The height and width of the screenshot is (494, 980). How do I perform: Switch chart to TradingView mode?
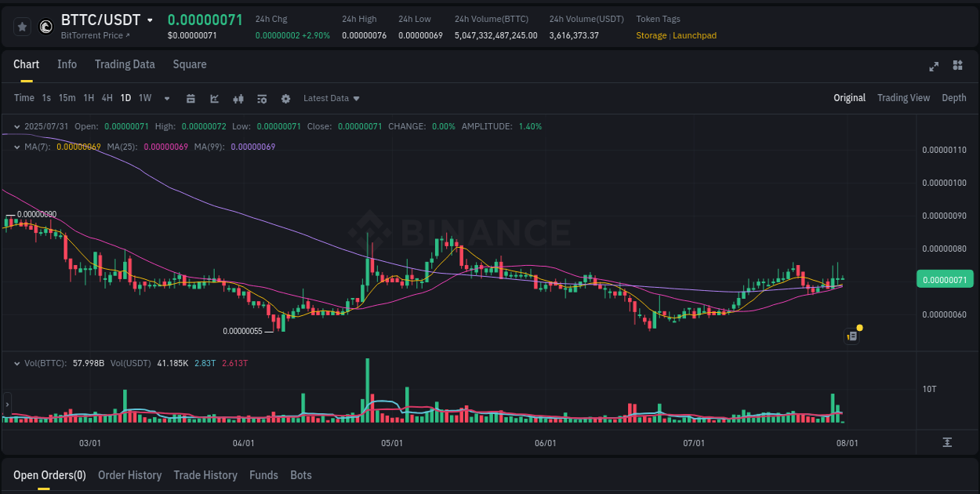[x=903, y=98]
